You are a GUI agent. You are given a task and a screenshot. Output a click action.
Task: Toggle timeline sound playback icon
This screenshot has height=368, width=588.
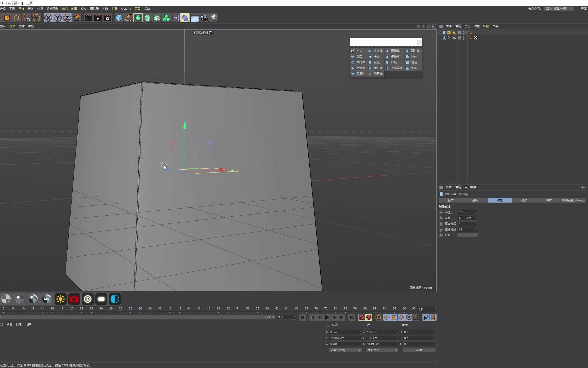click(x=426, y=317)
